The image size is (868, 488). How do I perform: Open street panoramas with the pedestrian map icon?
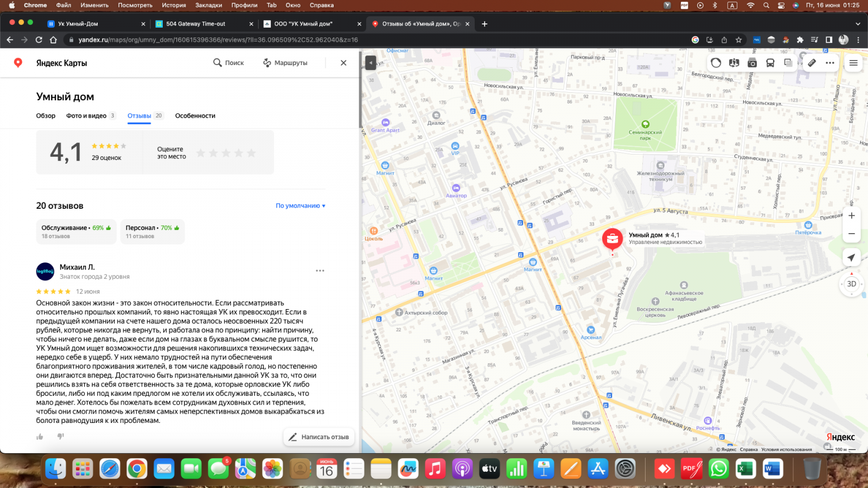(734, 63)
